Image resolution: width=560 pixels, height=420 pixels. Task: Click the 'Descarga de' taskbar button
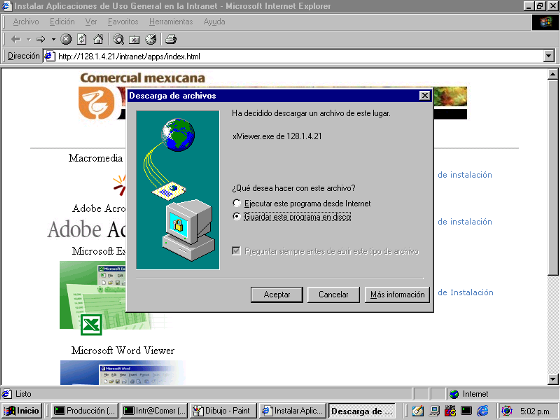tap(362, 411)
